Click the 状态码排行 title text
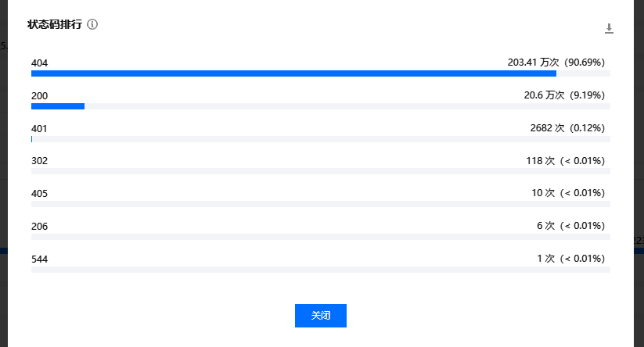 [55, 24]
